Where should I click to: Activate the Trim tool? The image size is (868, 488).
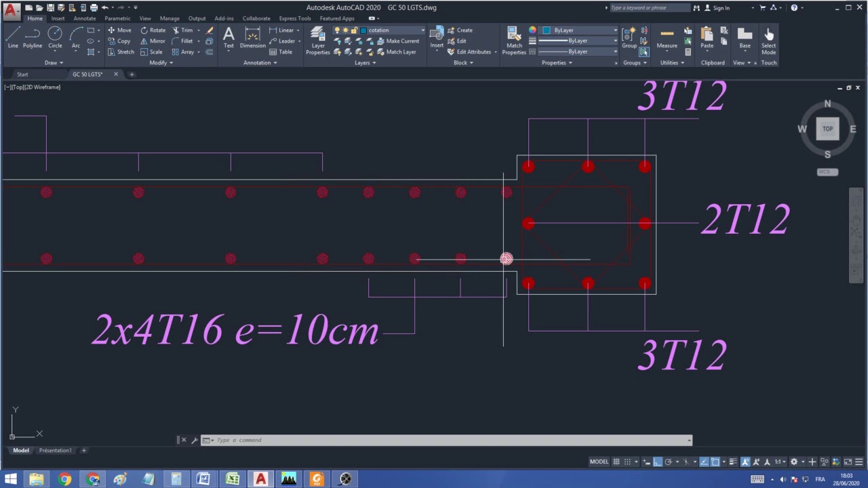(182, 30)
